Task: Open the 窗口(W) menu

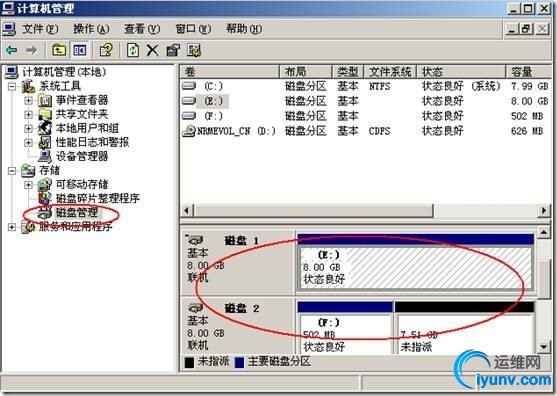Action: click(193, 29)
